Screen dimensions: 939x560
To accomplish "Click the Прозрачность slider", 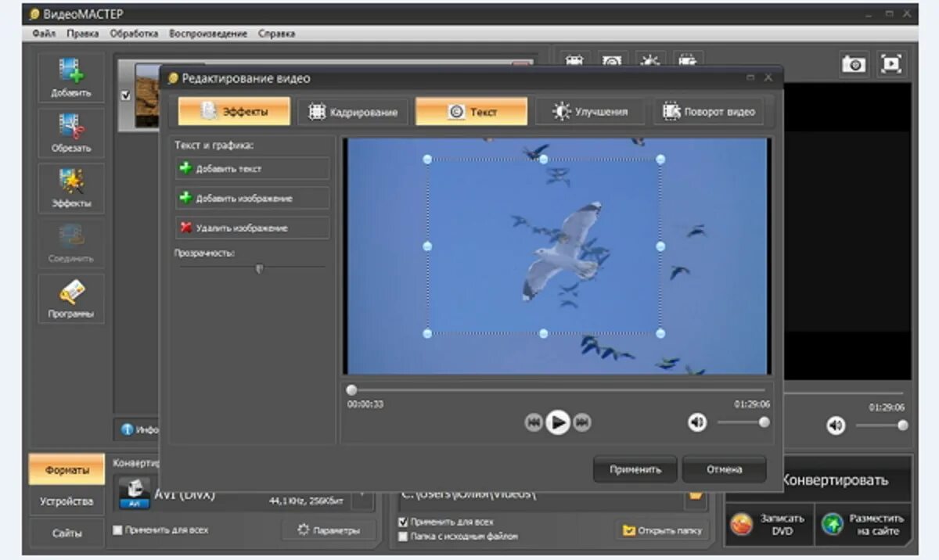I will point(252,267).
